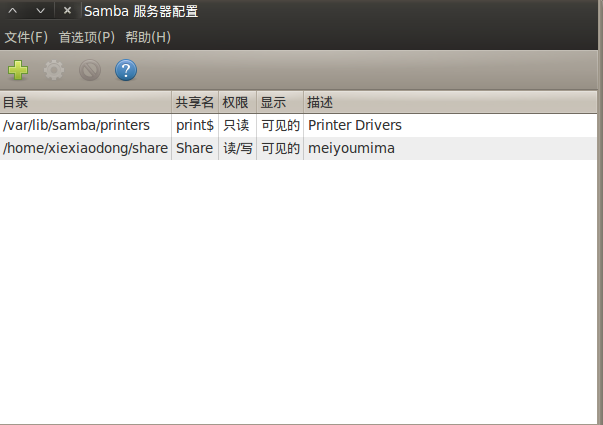Open the 首选项(P) menu
Screen dimensions: 603x425
tap(87, 37)
